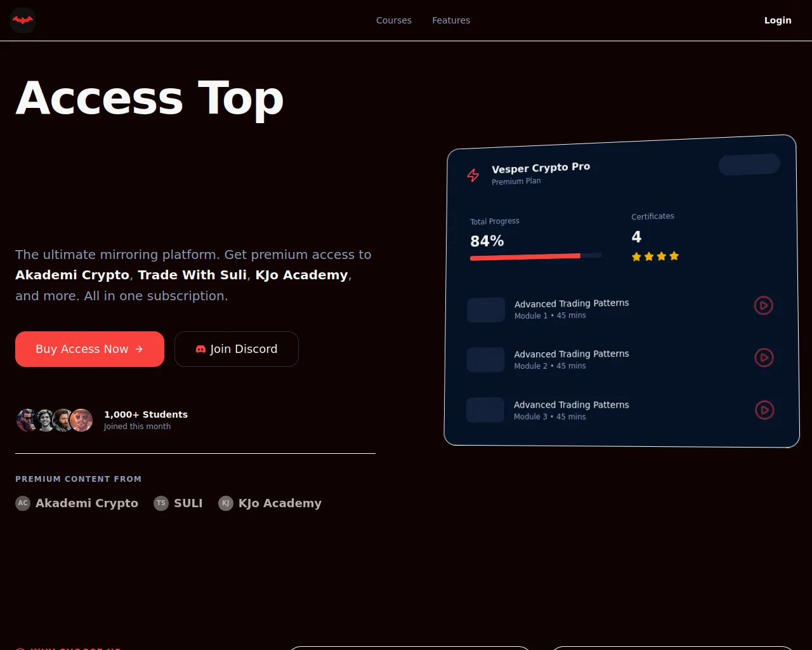Click the lightning bolt icon on Vesper card
This screenshot has width=812, height=650.
point(473,175)
